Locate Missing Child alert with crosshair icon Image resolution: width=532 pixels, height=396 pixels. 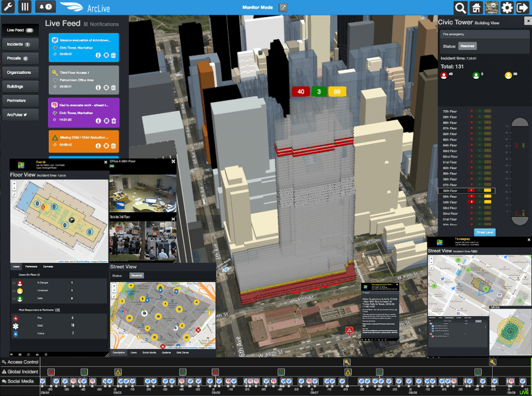(106, 145)
